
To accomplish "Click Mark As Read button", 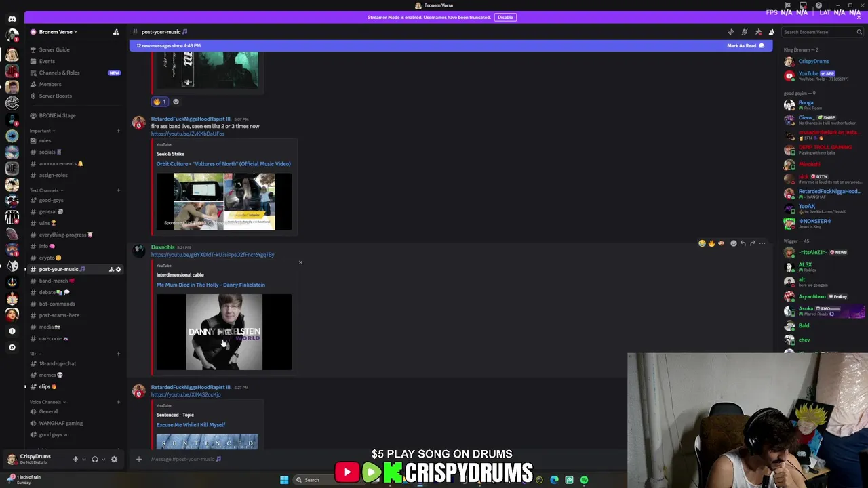I will [x=745, y=45].
